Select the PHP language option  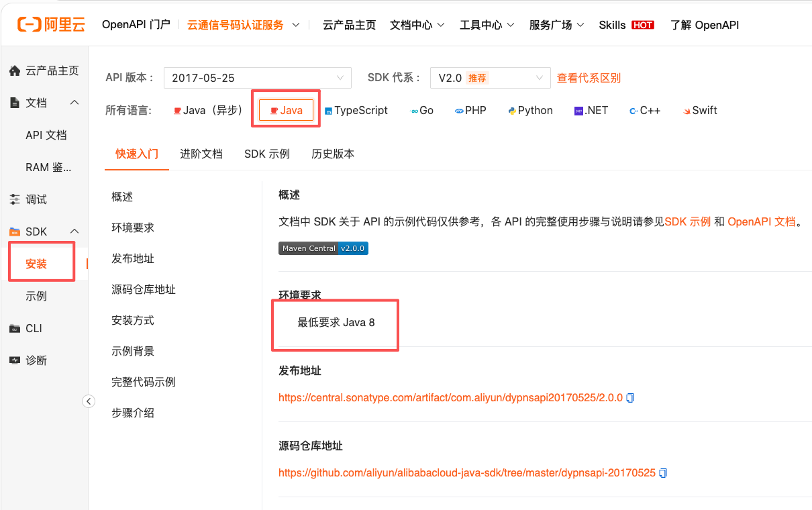coord(470,111)
